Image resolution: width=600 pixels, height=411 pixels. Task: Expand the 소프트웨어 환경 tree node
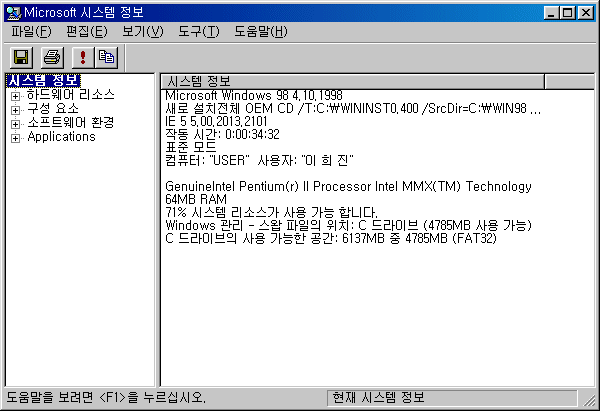click(15, 124)
